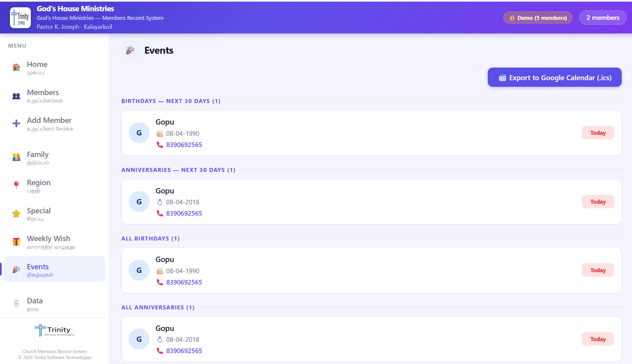Click phone number in All Anniversaries card
Screen dimensions: 632x364
(184, 351)
